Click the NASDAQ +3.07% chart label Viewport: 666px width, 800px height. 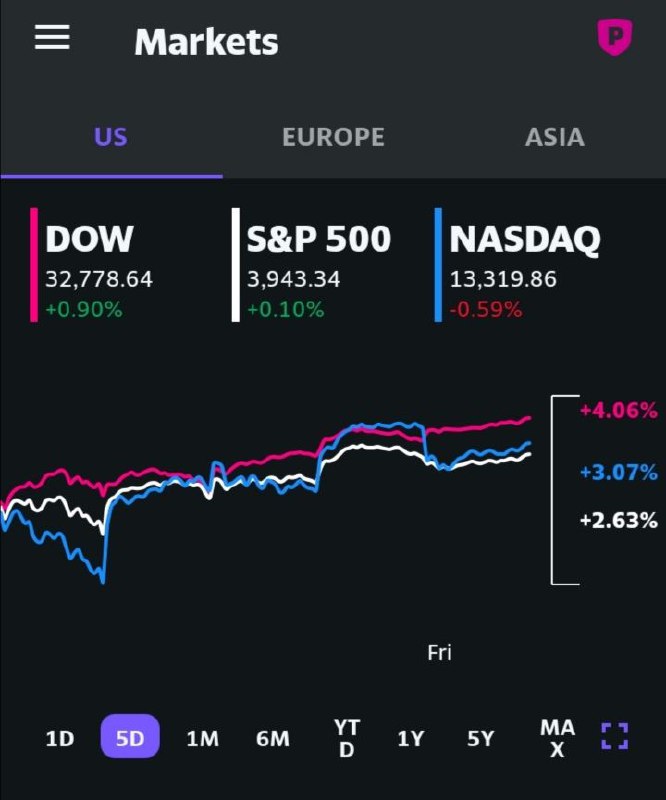point(619,472)
